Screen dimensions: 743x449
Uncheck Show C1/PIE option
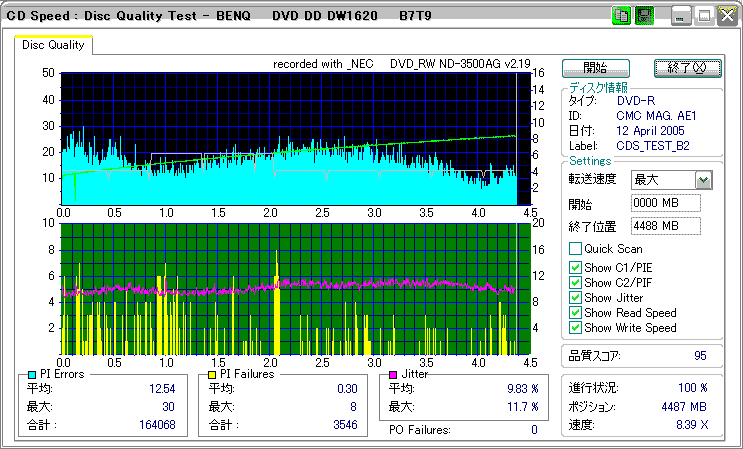575,267
